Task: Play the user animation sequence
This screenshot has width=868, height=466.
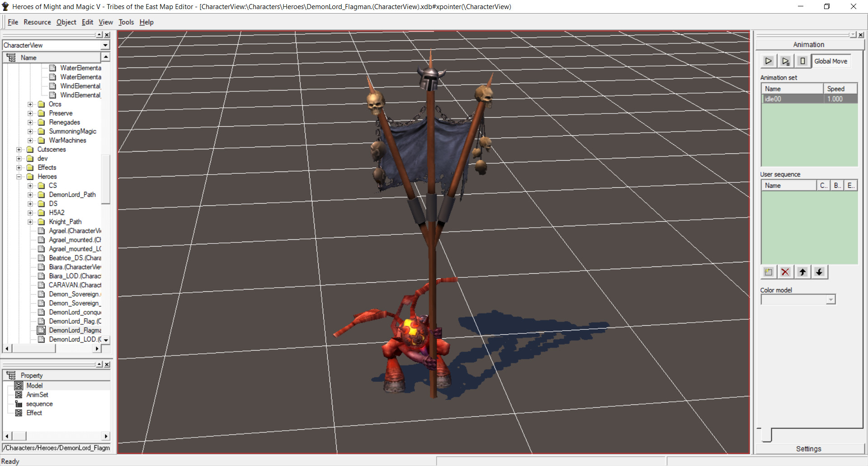Action: [786, 61]
